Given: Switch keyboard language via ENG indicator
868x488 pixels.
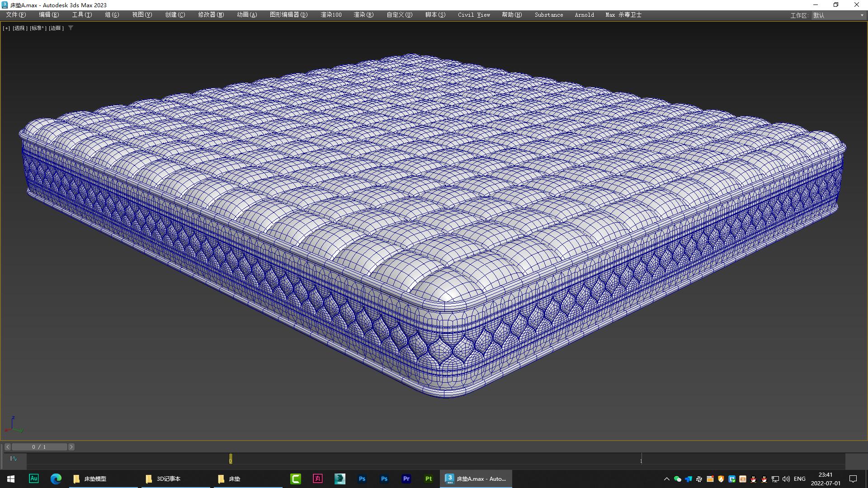Looking at the screenshot, I should point(800,479).
